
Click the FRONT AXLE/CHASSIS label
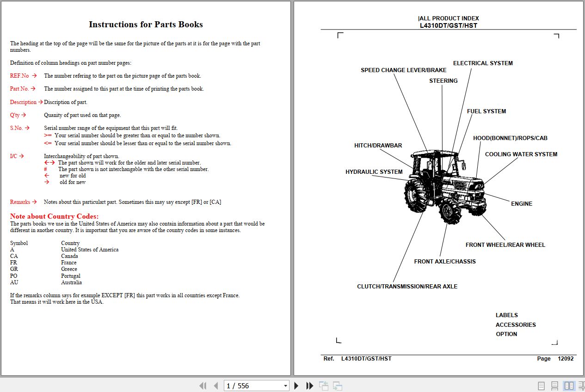click(445, 262)
